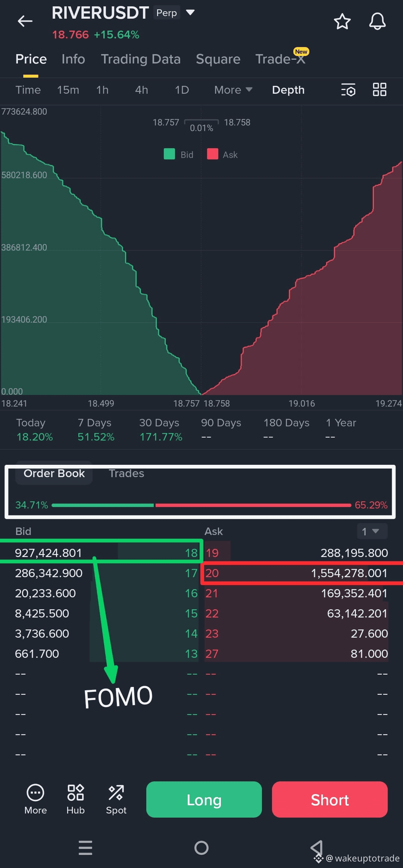Select ask row 27.600 at price 23
403x868 pixels.
pos(296,633)
